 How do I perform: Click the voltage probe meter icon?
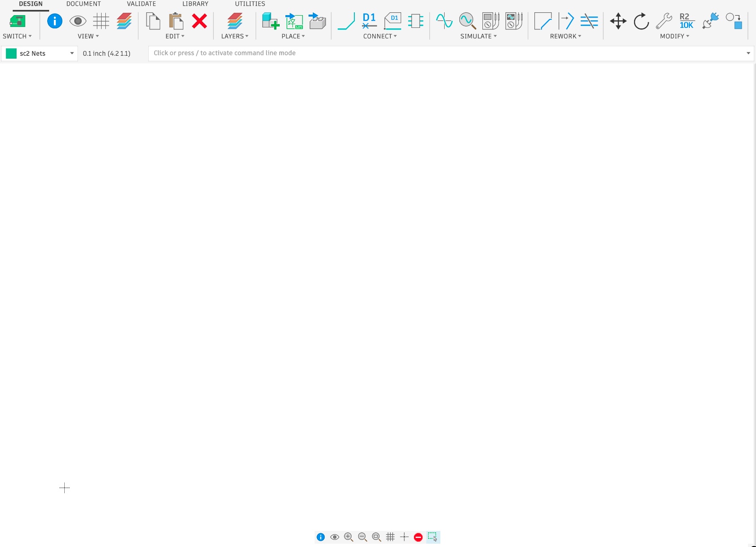490,21
